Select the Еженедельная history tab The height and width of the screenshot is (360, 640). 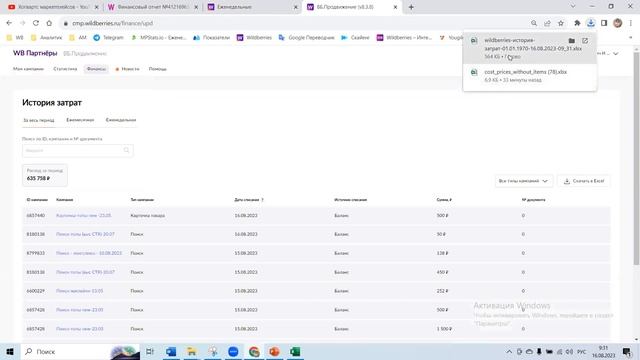[121, 120]
